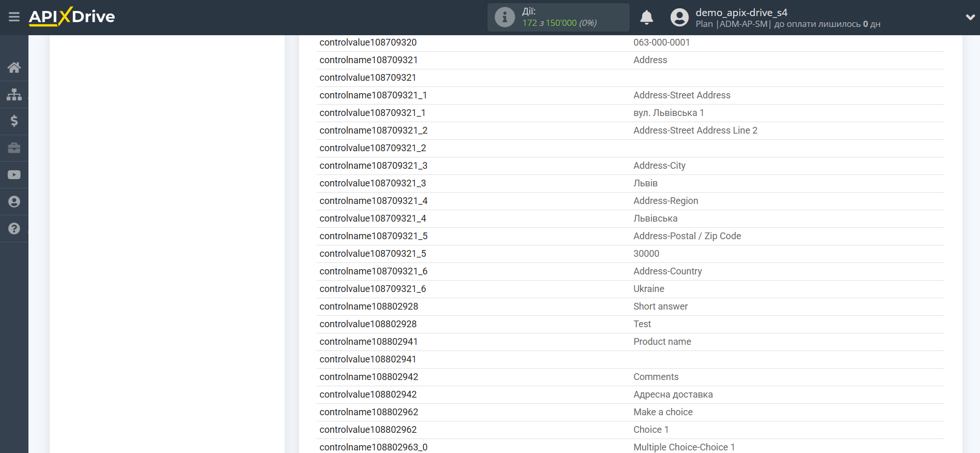Select Address-Street Address Line 2 text
The image size is (980, 453).
pos(695,130)
